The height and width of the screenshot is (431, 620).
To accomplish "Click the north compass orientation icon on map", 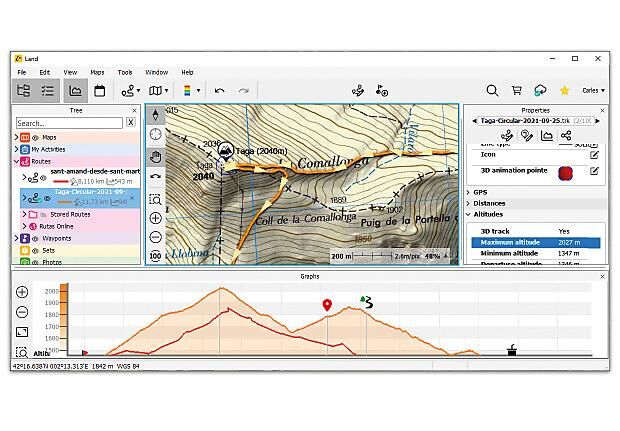I will 155,115.
